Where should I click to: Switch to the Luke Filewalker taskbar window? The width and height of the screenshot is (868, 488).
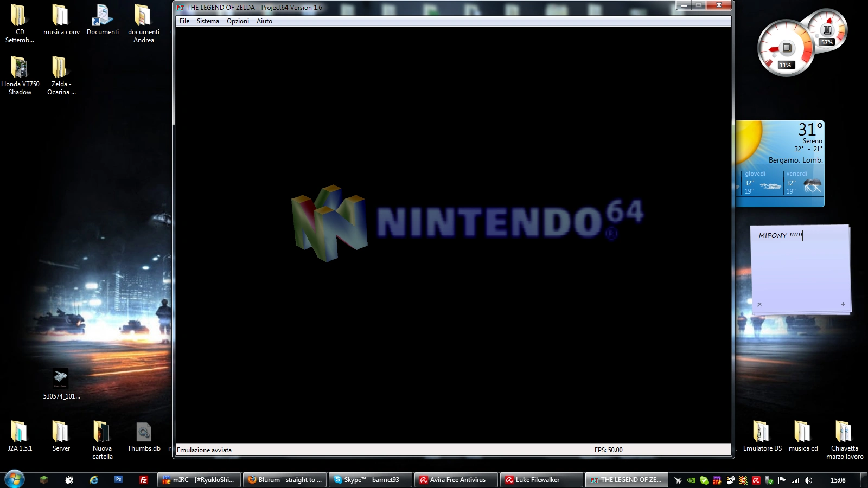coord(541,480)
